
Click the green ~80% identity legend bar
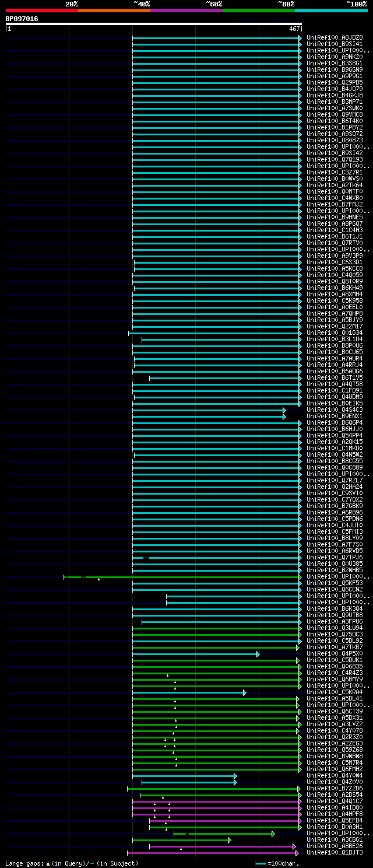pyautogui.click(x=259, y=10)
